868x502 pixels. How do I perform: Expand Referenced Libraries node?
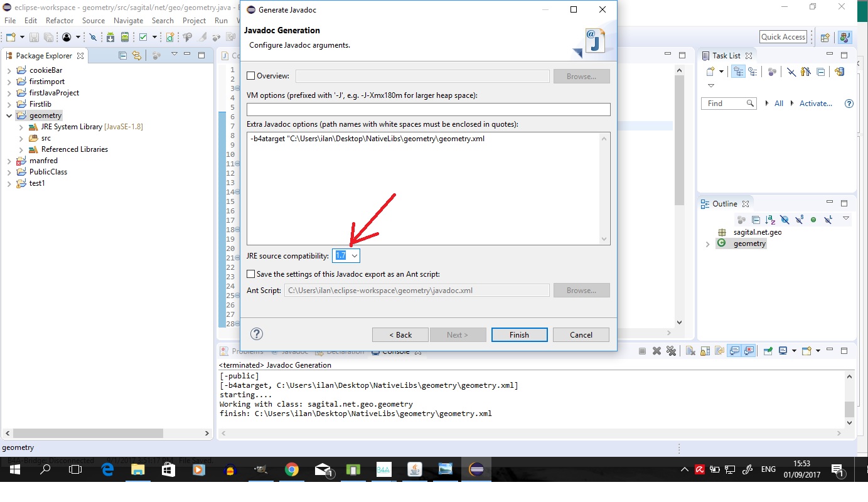pyautogui.click(x=21, y=149)
